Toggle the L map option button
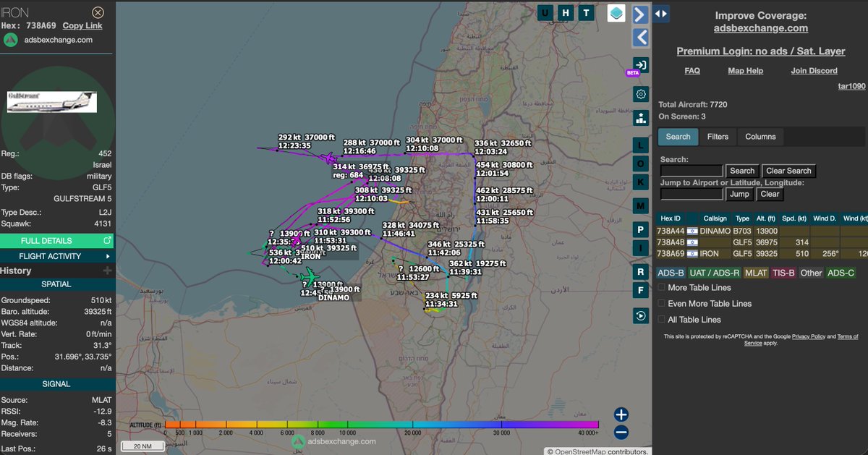The height and width of the screenshot is (455, 868). 640,145
